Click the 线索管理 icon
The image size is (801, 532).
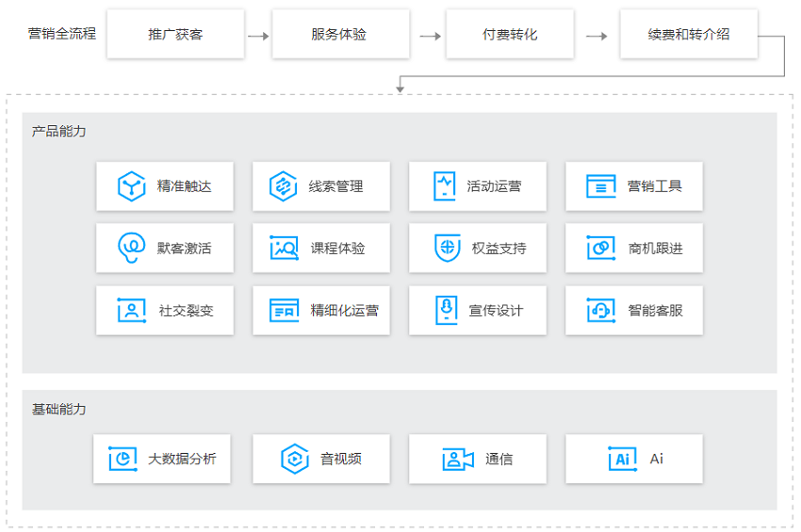283,186
